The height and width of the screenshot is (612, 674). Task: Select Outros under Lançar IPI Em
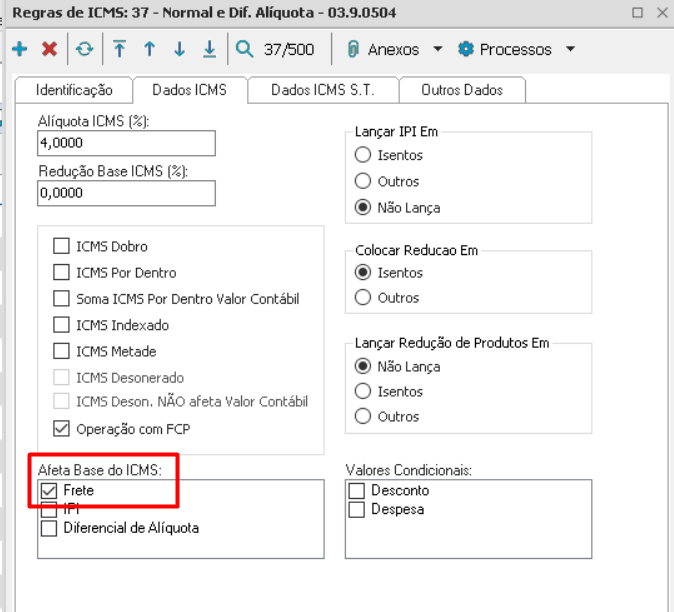coord(363,181)
